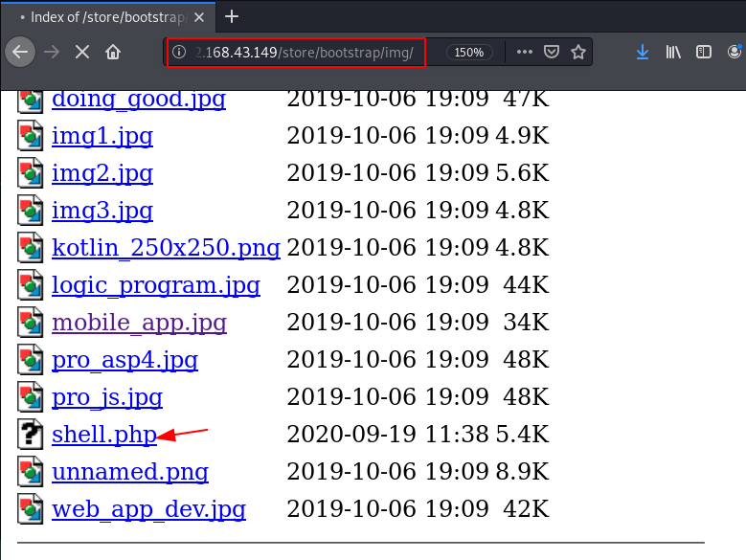Click the image icon beside img1.jpg
Image resolution: width=746 pixels, height=560 pixels.
coord(31,136)
